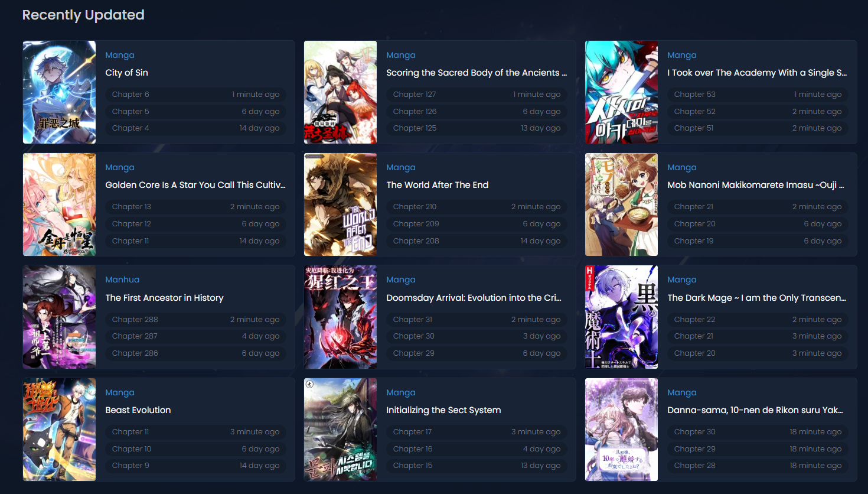Click Manga label above City of Sin
Screen dimensions: 868x494
(120, 55)
